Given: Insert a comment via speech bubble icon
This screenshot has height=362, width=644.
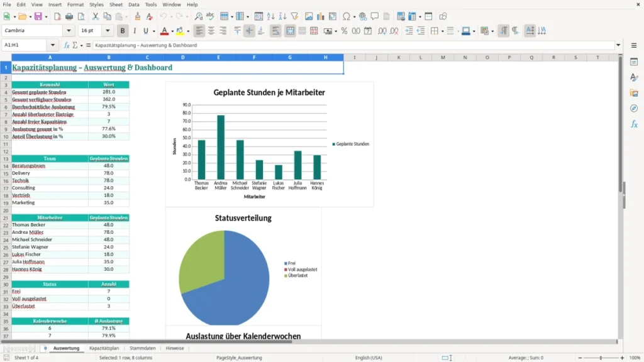Looking at the screenshot, I should [375, 16].
